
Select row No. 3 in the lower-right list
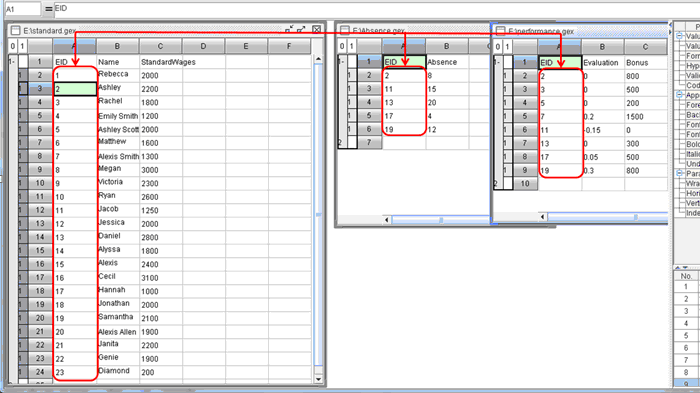pyautogui.click(x=687, y=311)
